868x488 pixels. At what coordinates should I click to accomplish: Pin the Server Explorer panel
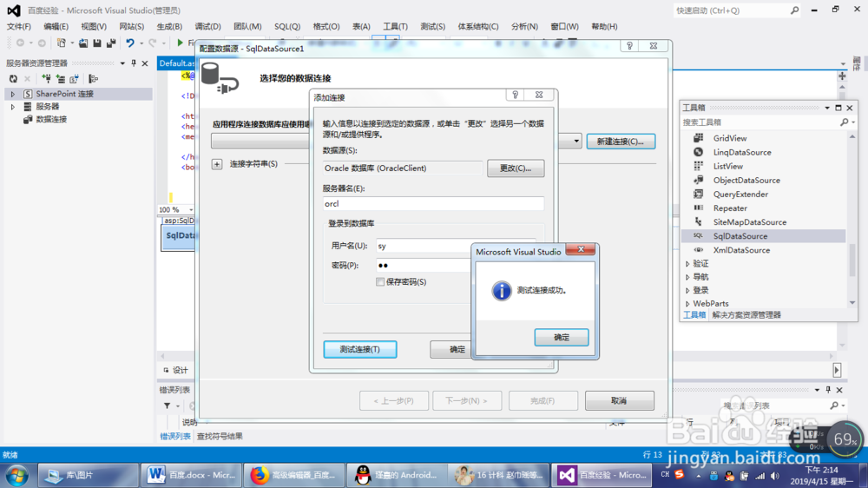(x=134, y=63)
